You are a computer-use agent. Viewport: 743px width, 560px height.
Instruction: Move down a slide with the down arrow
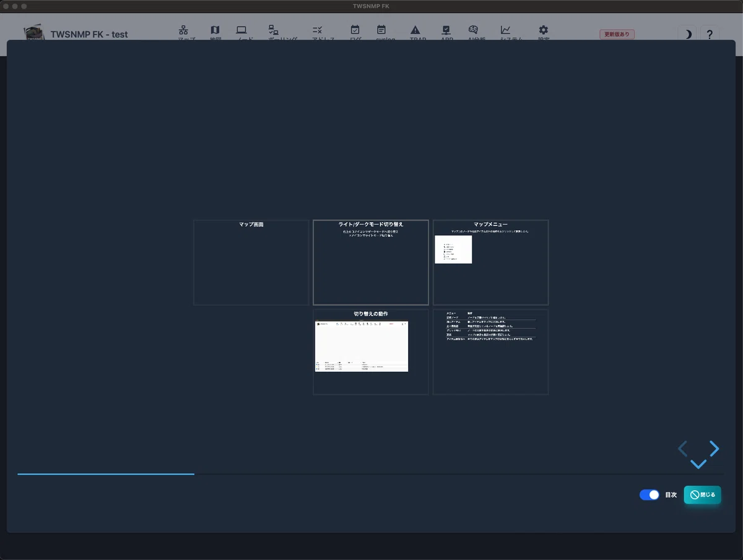click(698, 464)
